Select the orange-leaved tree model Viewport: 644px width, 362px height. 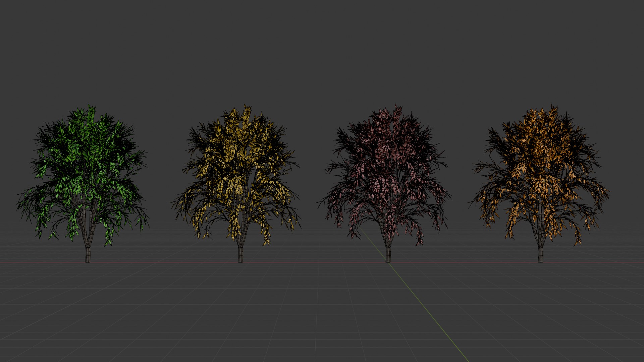[540, 183]
